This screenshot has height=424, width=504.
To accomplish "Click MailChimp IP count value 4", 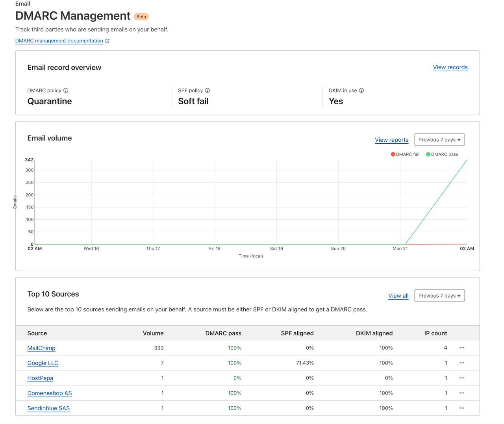I will coord(445,348).
